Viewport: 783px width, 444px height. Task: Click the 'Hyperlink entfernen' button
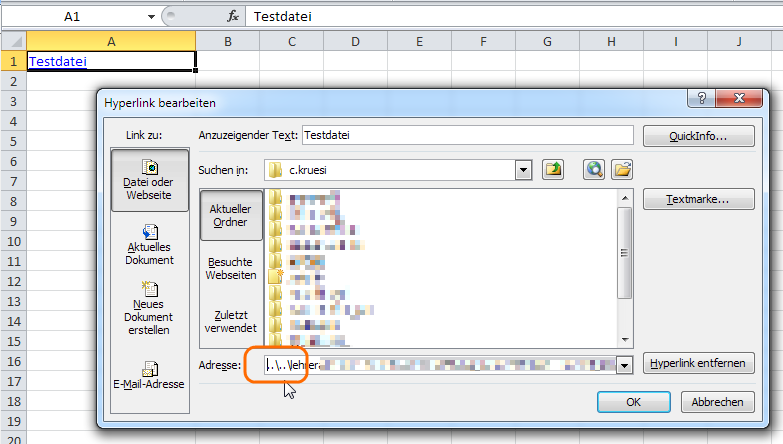point(698,363)
